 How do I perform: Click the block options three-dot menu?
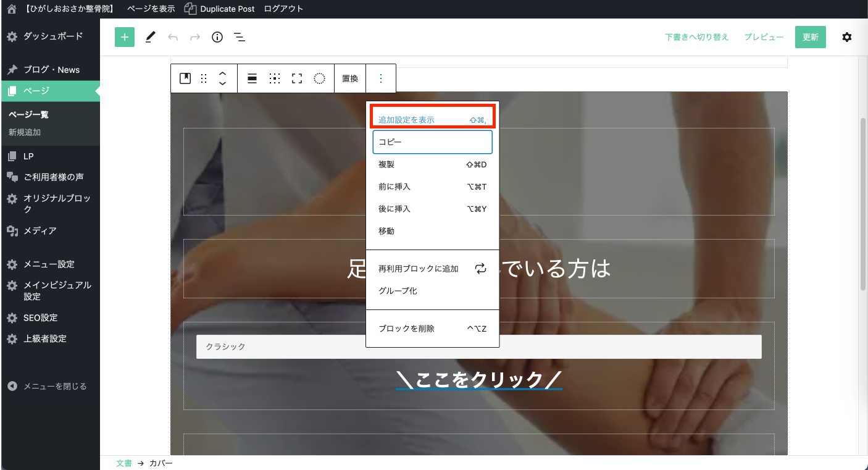[381, 78]
